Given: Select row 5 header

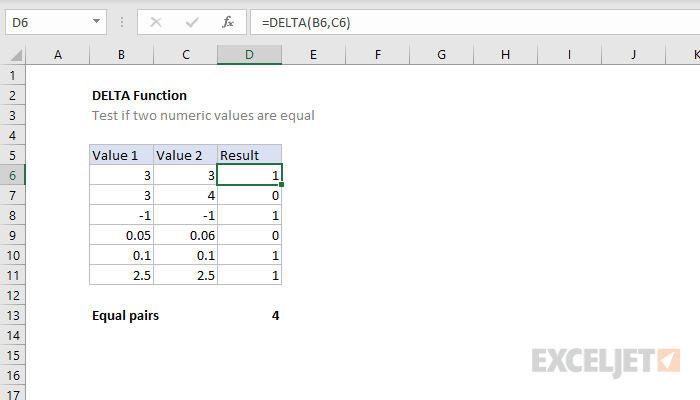Looking at the screenshot, I should tap(12, 155).
